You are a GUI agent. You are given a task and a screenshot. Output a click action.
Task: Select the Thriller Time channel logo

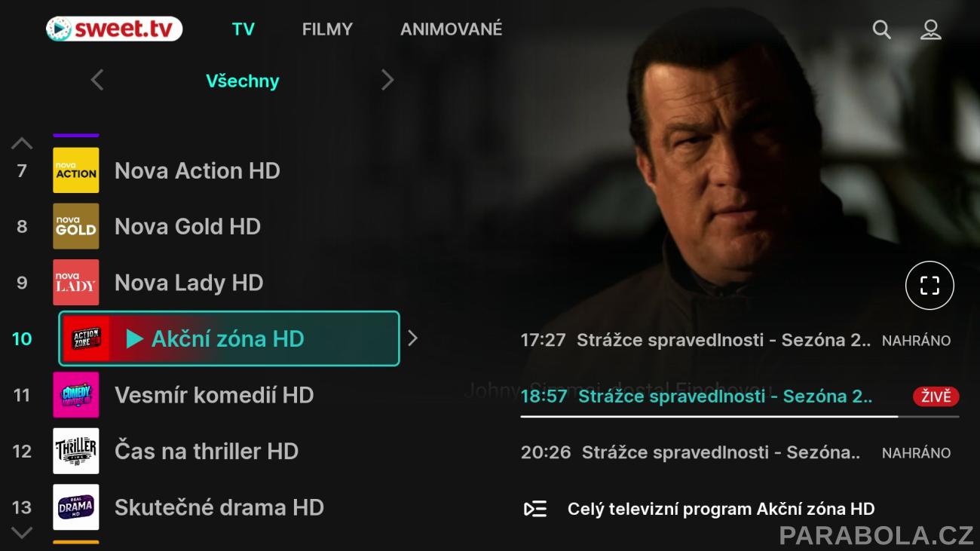click(75, 451)
